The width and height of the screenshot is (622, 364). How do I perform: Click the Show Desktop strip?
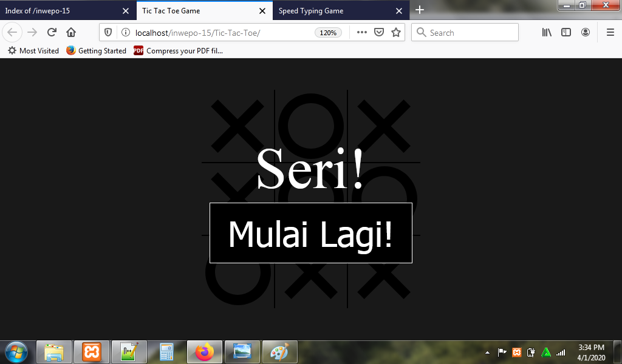(x=618, y=352)
